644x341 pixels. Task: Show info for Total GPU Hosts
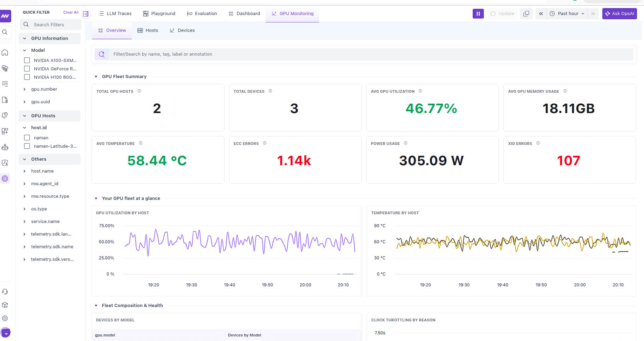click(x=139, y=91)
